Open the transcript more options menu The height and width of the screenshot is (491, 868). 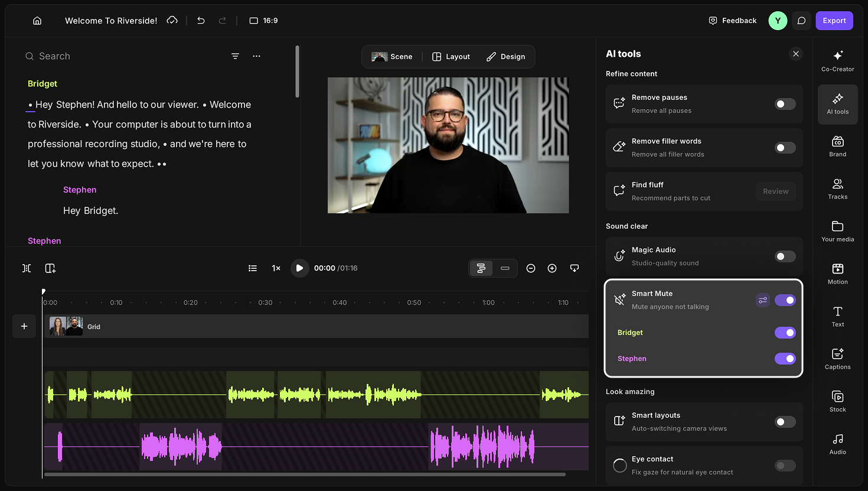tap(256, 56)
